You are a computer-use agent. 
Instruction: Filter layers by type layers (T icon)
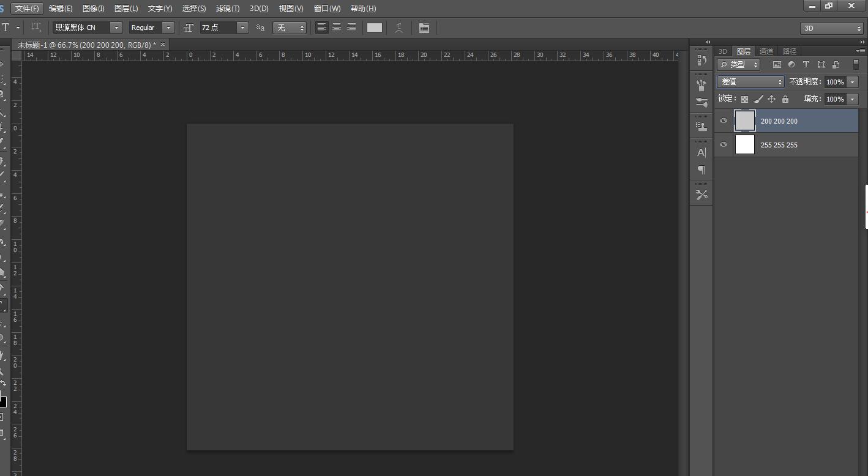click(x=806, y=64)
